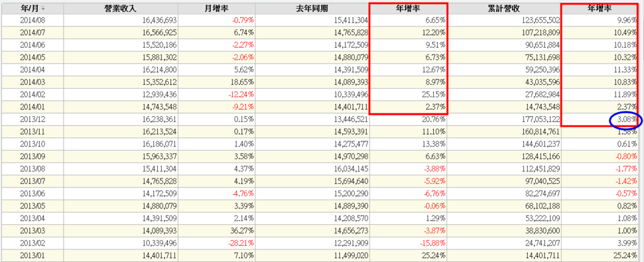
Task: Select revenue value 15,881,302
Action: [158, 57]
